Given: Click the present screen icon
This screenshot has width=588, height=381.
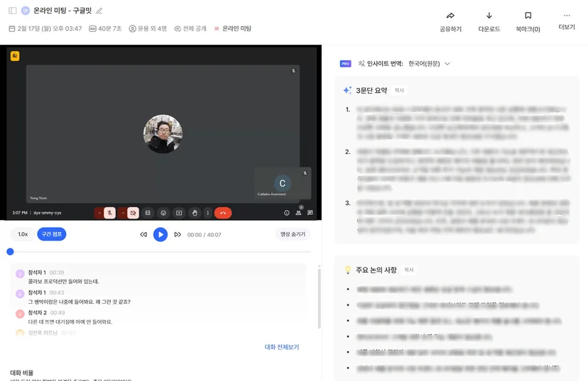Looking at the screenshot, I should pos(179,213).
